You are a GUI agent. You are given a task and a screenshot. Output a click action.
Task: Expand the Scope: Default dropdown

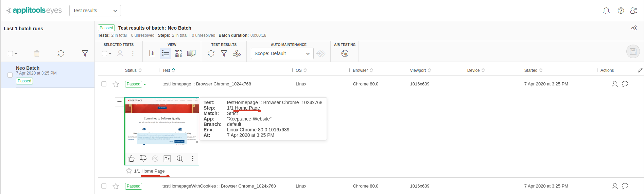click(x=282, y=53)
